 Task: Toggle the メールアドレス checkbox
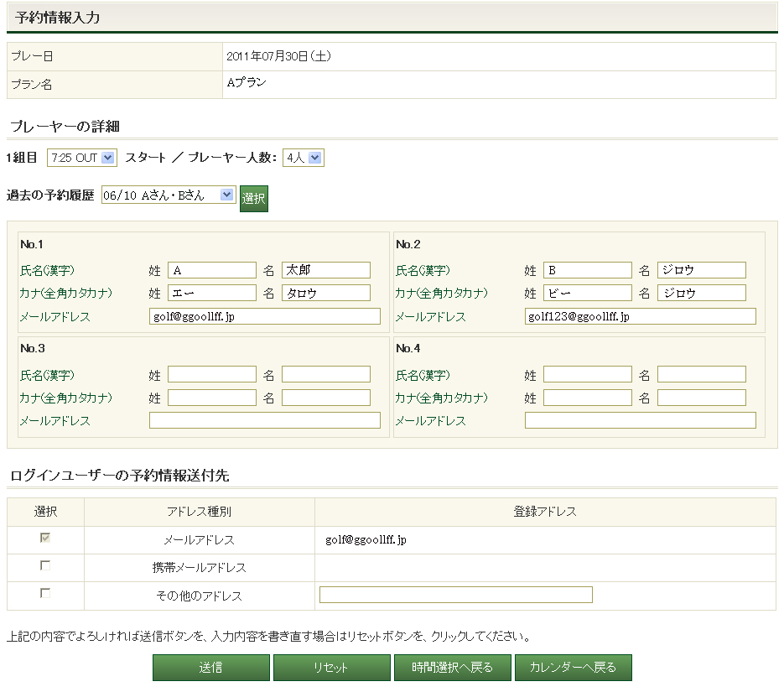[x=45, y=538]
